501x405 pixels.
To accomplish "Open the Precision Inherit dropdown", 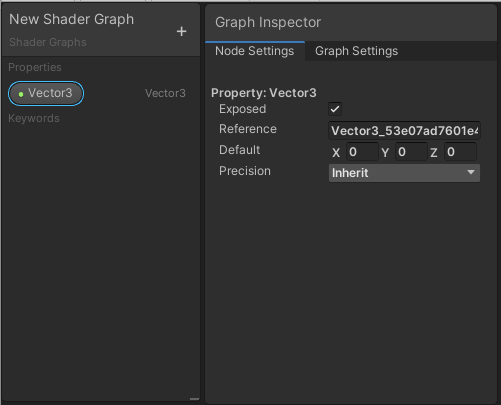I will pos(404,173).
